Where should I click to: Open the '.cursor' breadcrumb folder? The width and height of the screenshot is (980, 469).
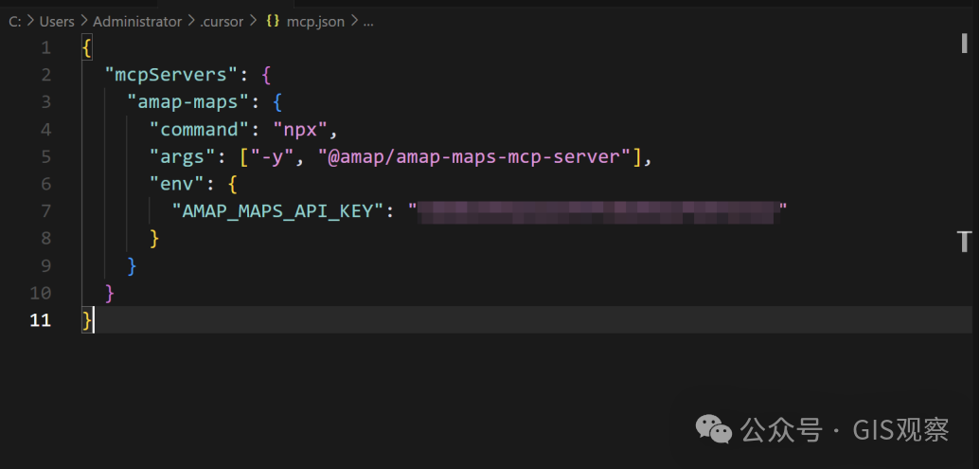click(222, 21)
